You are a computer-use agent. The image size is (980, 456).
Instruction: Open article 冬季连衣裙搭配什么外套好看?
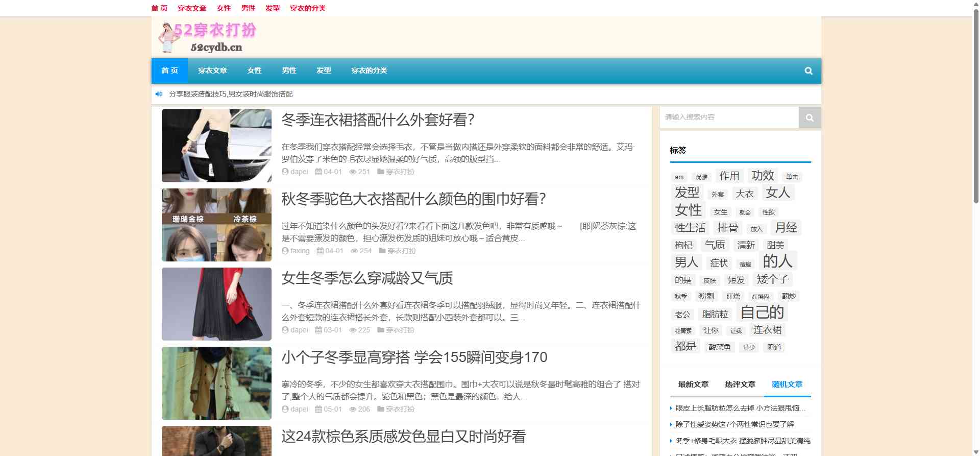click(378, 120)
